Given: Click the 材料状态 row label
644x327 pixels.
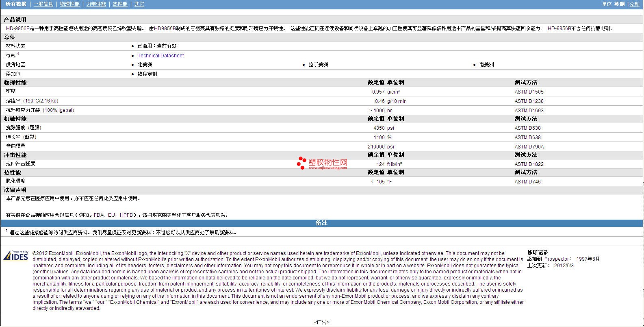Looking at the screenshot, I should 15,46.
